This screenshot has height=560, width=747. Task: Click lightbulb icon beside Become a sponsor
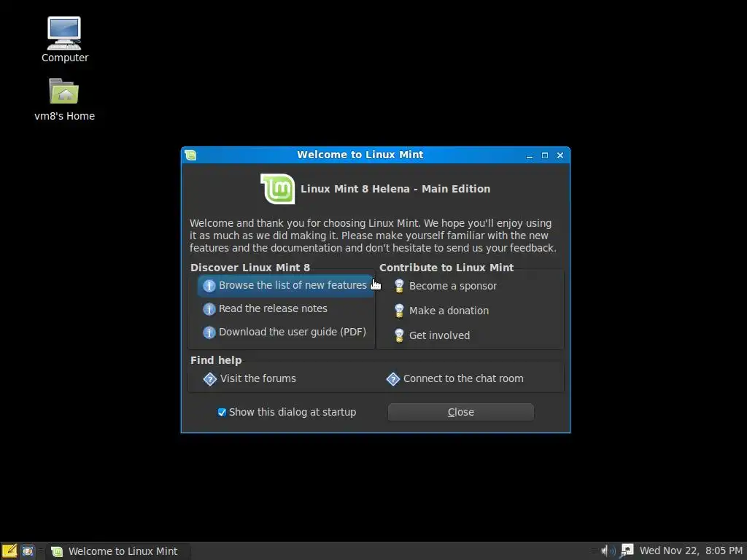[x=399, y=286]
